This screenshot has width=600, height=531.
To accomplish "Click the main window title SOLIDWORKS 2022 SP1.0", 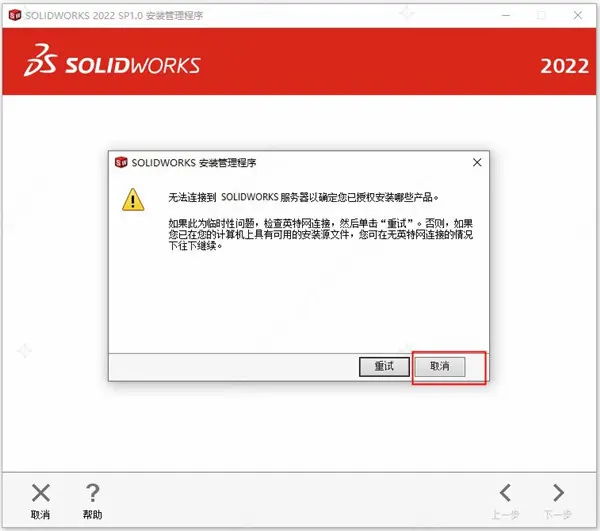I will 84,16.
